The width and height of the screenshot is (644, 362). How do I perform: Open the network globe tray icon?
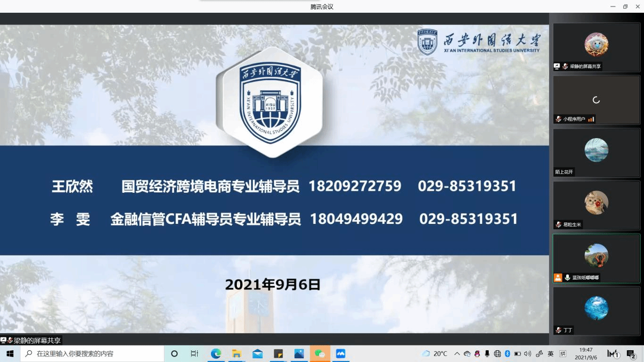coord(497,354)
